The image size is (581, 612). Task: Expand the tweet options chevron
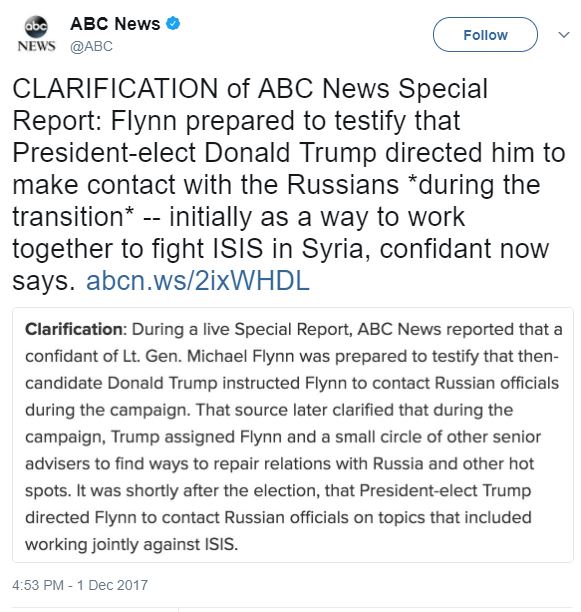point(564,35)
